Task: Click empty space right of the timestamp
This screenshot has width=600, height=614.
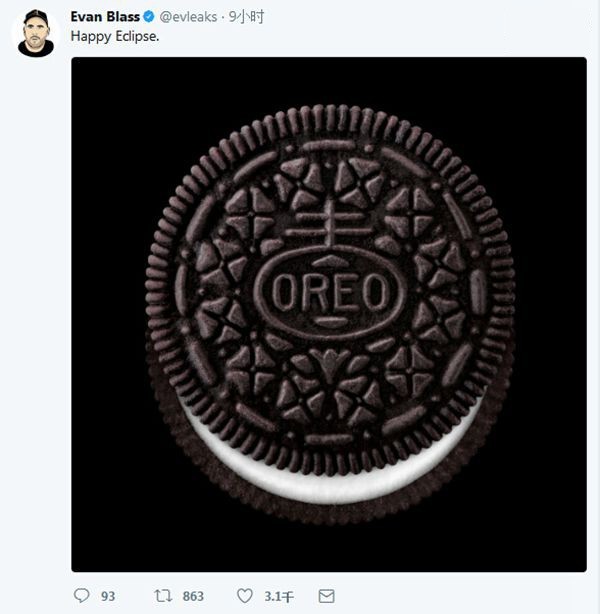Action: tap(420, 17)
